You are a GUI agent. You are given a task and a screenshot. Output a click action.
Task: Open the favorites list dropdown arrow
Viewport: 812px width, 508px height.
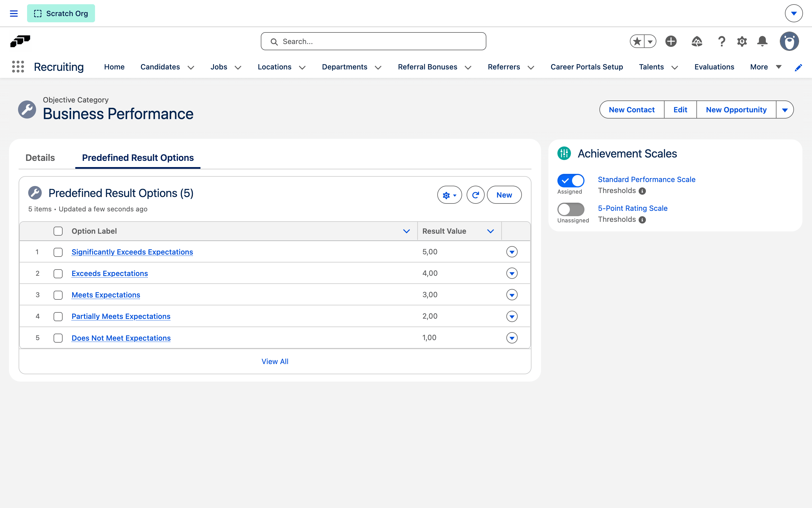click(650, 41)
